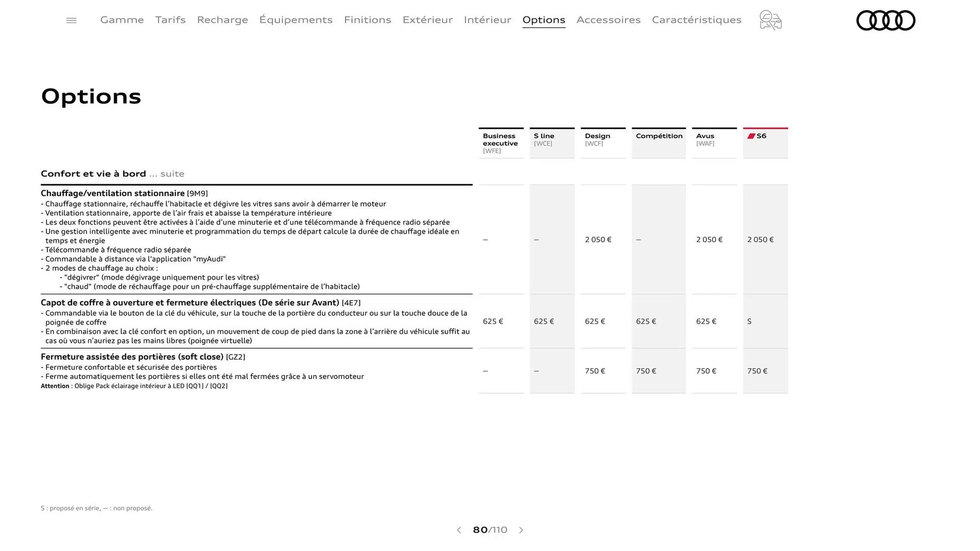Open the Tarifs section
The width and height of the screenshot is (980, 551).
(x=170, y=20)
